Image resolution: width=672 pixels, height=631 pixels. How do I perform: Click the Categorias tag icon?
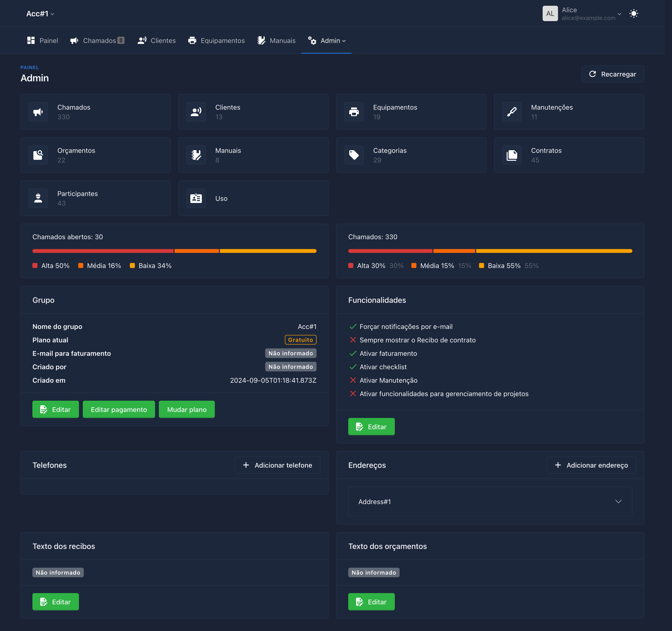[354, 155]
